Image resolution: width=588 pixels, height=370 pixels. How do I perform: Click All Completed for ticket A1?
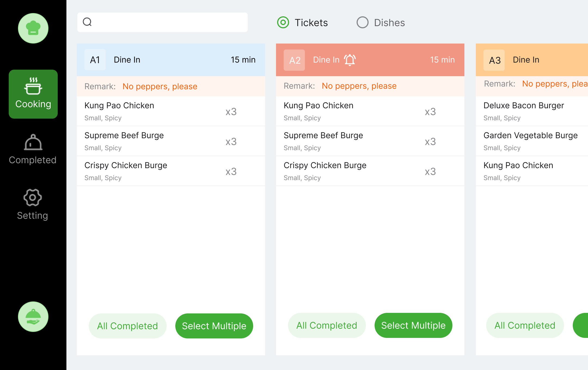127,326
